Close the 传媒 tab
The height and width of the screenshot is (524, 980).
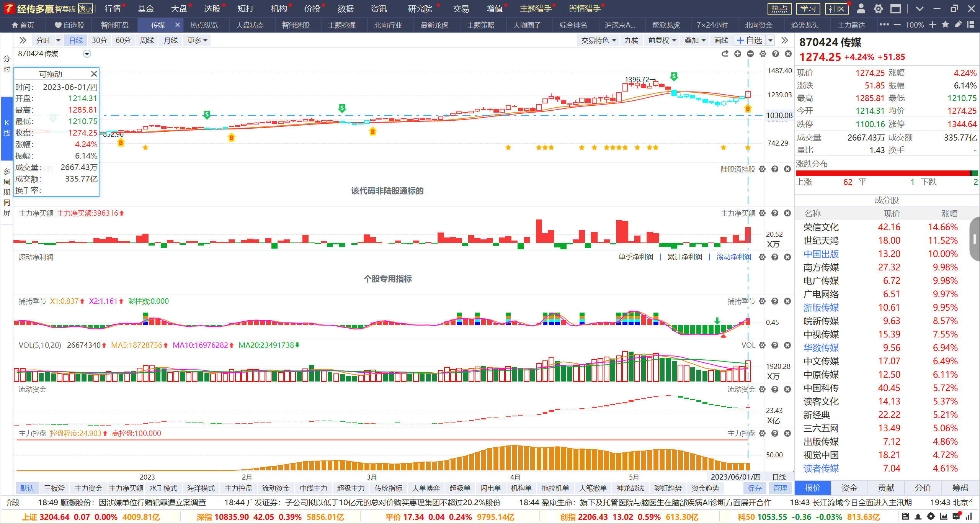[x=177, y=25]
